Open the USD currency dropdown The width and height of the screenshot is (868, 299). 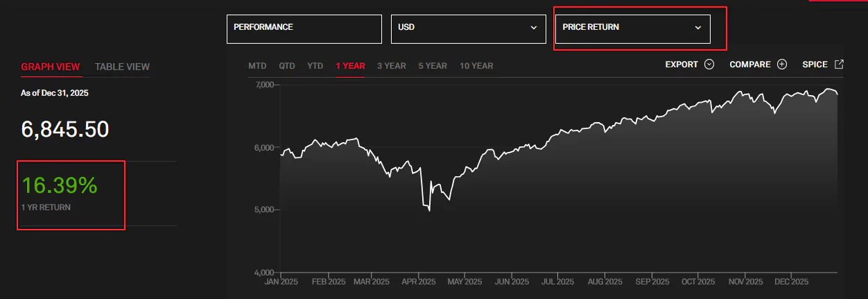468,28
